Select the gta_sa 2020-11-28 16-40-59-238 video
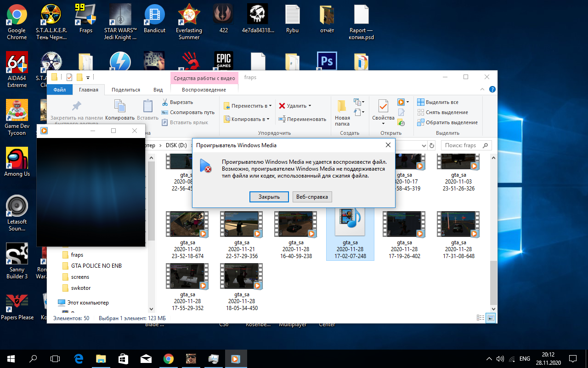This screenshot has width=588, height=368. [296, 236]
